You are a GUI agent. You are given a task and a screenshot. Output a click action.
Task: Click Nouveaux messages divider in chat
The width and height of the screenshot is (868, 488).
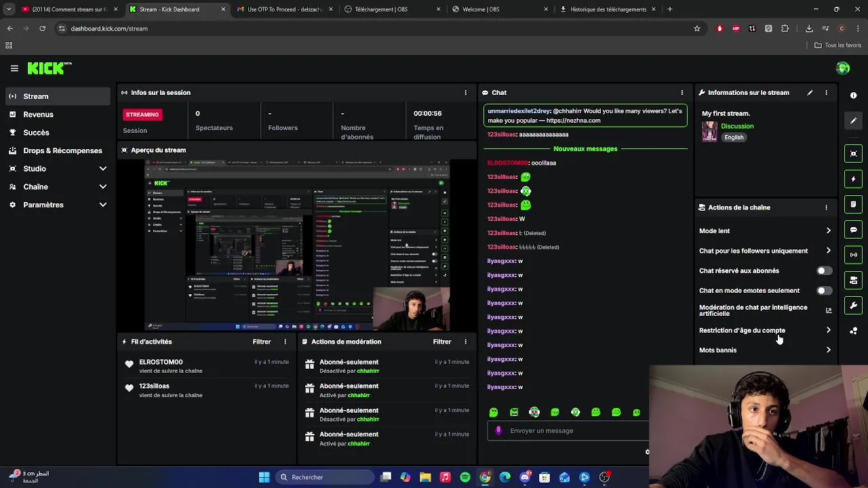585,148
